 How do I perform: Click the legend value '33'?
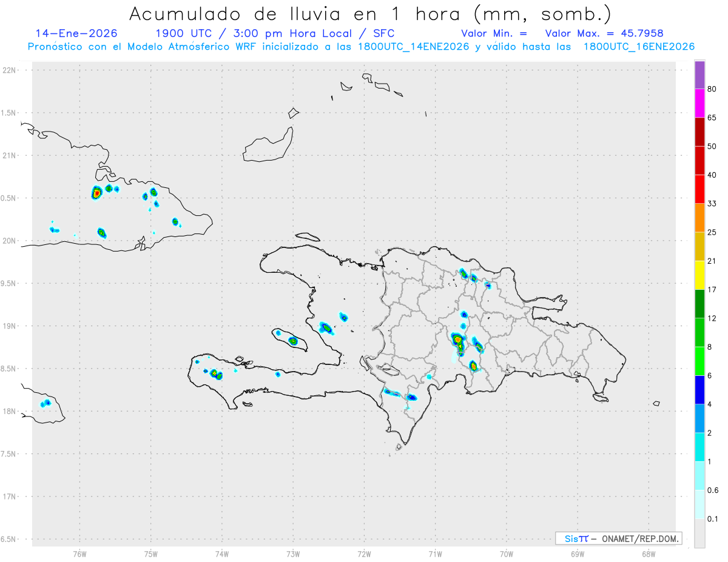coord(712,204)
